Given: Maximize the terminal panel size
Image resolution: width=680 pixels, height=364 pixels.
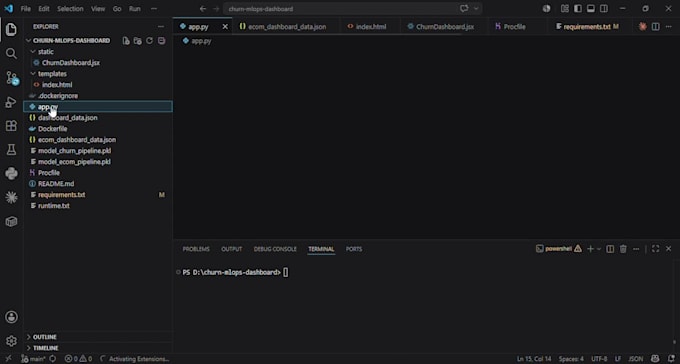Looking at the screenshot, I should [x=656, y=249].
